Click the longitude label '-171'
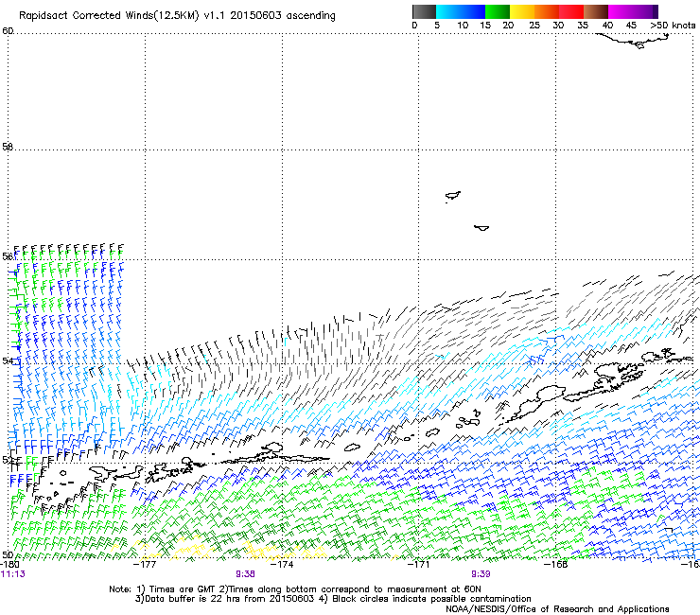This screenshot has height=615, width=700. [x=419, y=565]
